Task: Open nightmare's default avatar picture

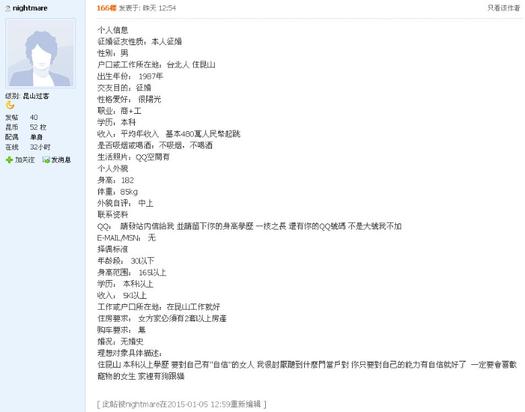Action: click(40, 54)
